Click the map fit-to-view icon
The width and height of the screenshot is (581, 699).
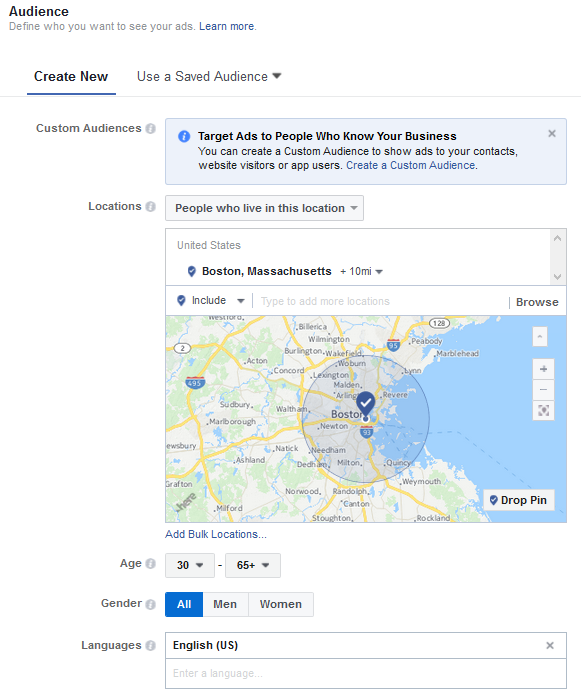coord(543,410)
